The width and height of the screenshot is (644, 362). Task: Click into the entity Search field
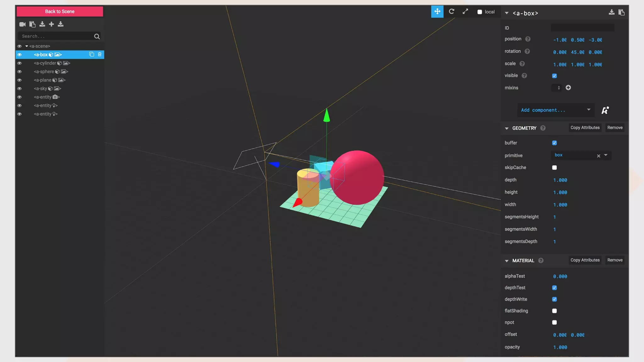tap(57, 36)
